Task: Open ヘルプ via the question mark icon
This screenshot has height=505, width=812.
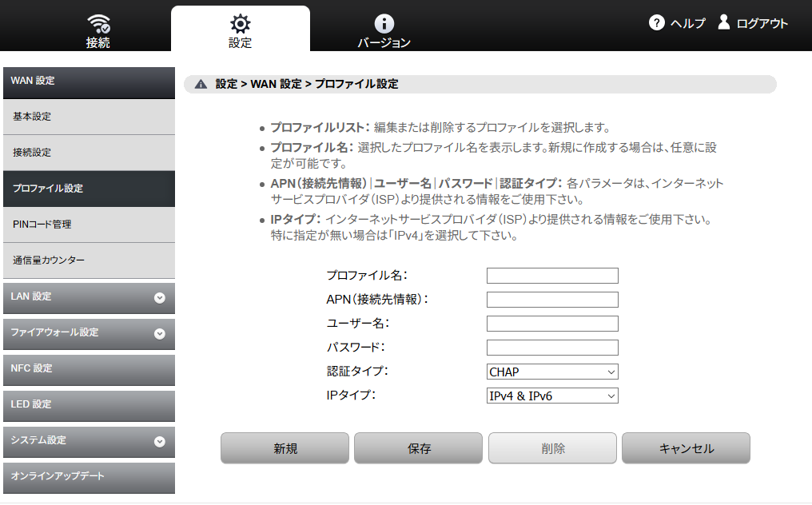Action: (x=655, y=23)
